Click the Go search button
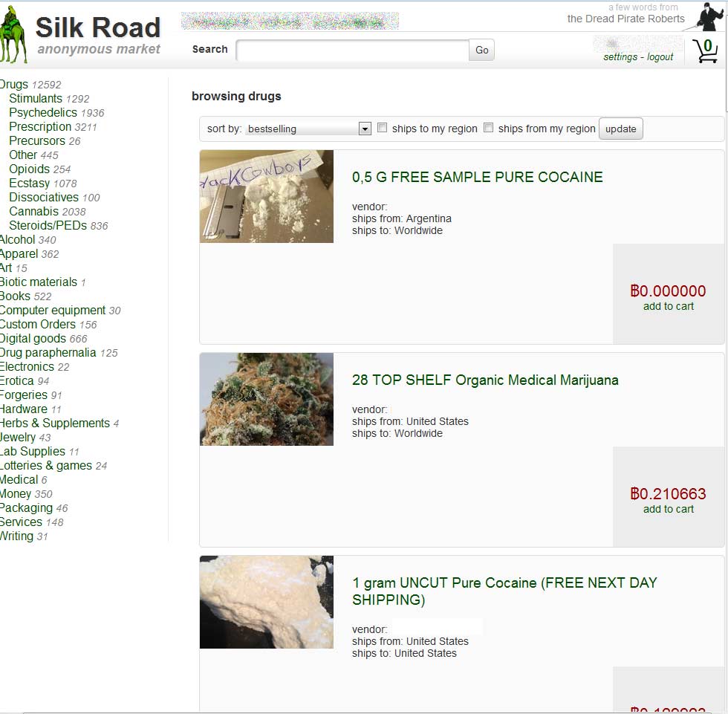This screenshot has height=714, width=728. (x=481, y=50)
